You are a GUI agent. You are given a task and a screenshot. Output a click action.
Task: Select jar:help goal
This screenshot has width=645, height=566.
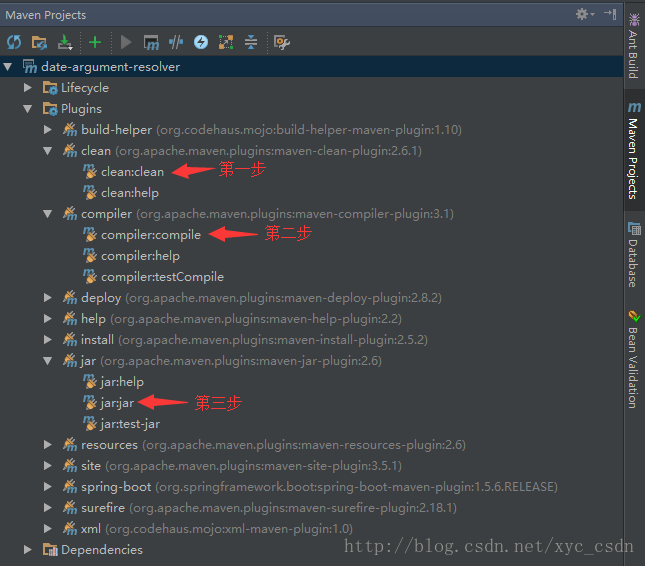[122, 382]
